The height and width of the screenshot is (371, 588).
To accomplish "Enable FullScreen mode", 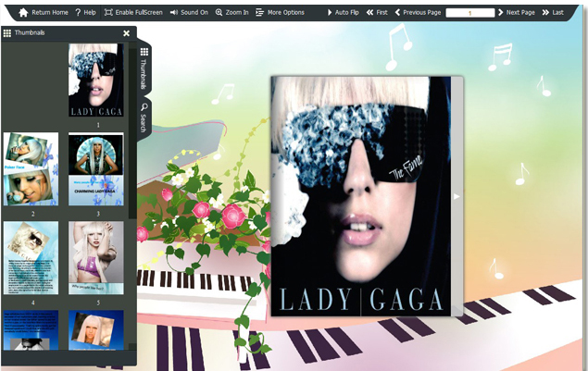I will 133,12.
